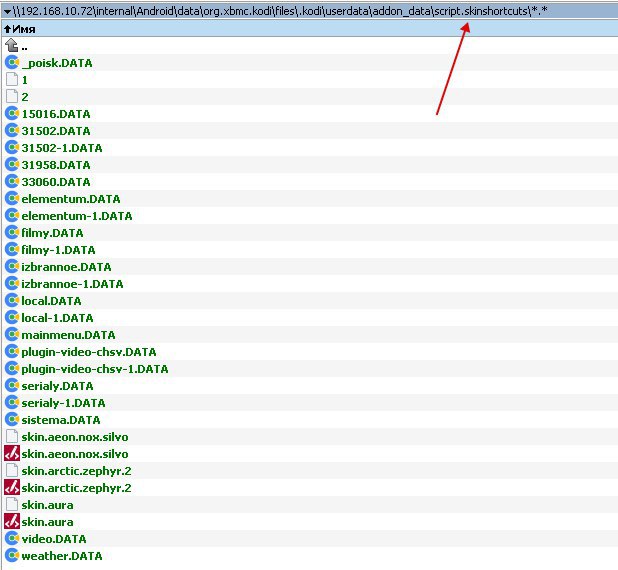Screen dimensions: 618x570
Task: Select file 15016.DATA
Action: pos(56,114)
